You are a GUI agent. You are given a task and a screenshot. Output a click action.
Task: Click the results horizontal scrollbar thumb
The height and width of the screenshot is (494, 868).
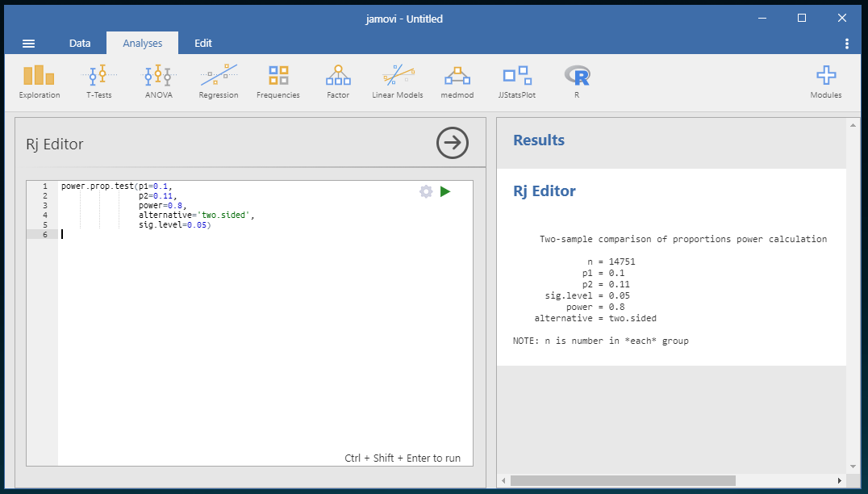tap(623, 480)
